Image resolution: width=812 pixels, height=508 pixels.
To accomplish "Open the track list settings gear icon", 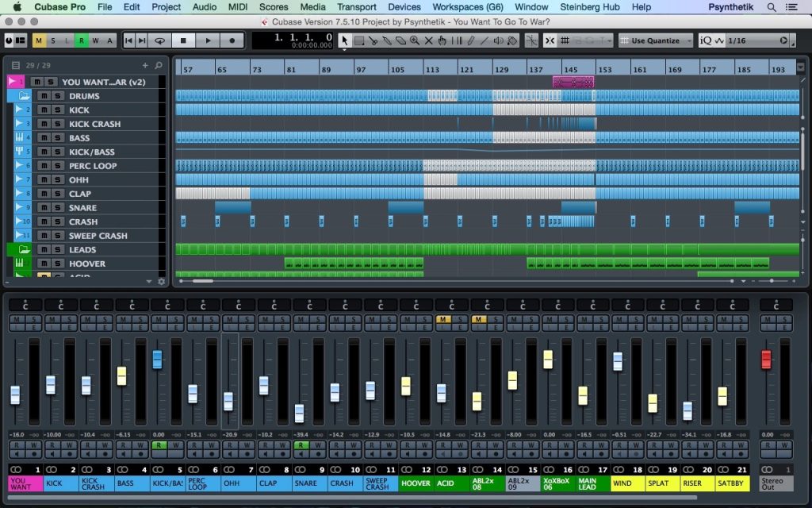I will pyautogui.click(x=161, y=282).
